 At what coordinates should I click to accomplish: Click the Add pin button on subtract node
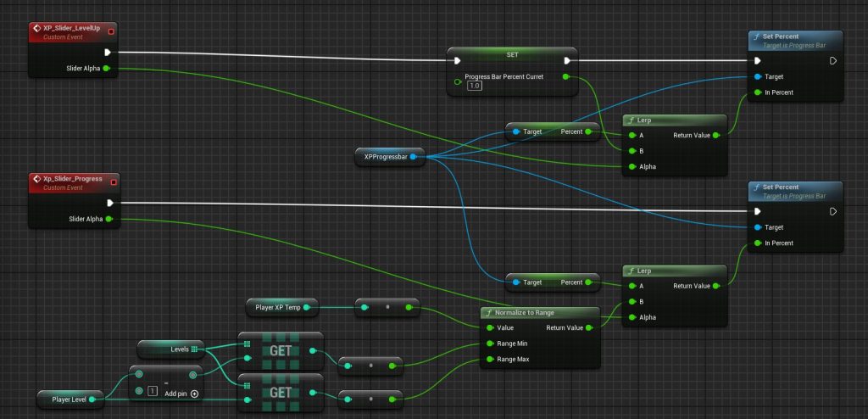click(x=194, y=394)
